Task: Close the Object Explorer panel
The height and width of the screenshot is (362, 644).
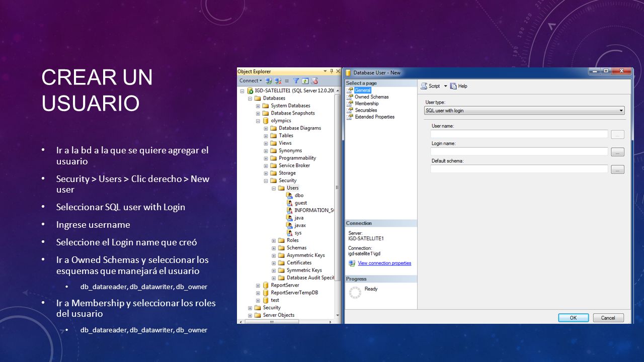Action: (338, 71)
